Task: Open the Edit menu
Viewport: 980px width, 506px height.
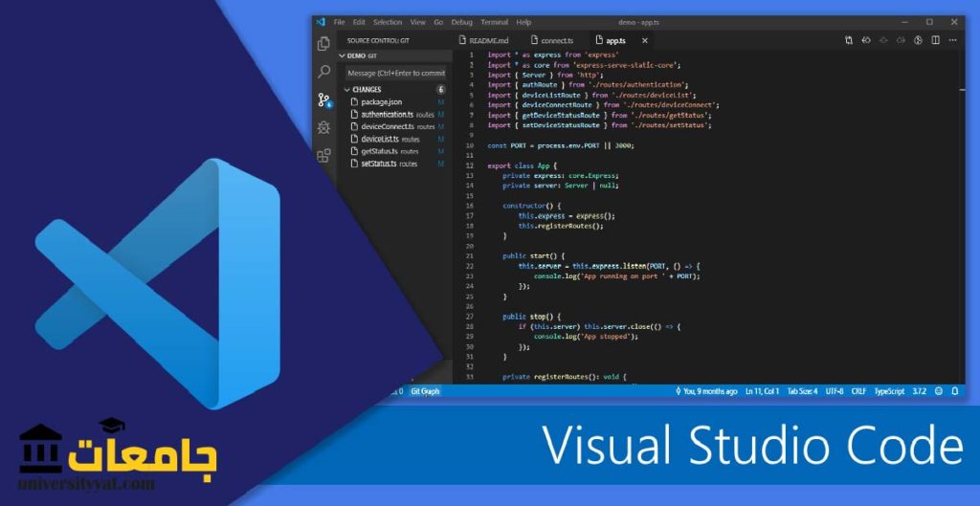Action: (x=359, y=22)
